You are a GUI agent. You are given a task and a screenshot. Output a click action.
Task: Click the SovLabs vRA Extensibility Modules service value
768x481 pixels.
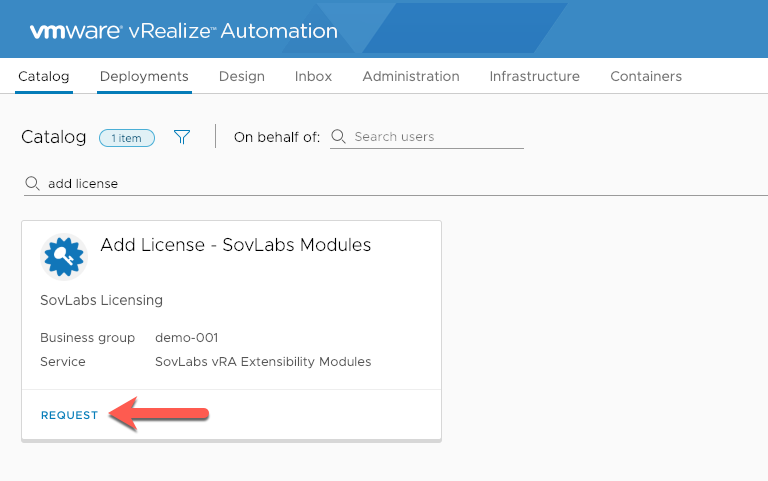pyautogui.click(x=263, y=361)
